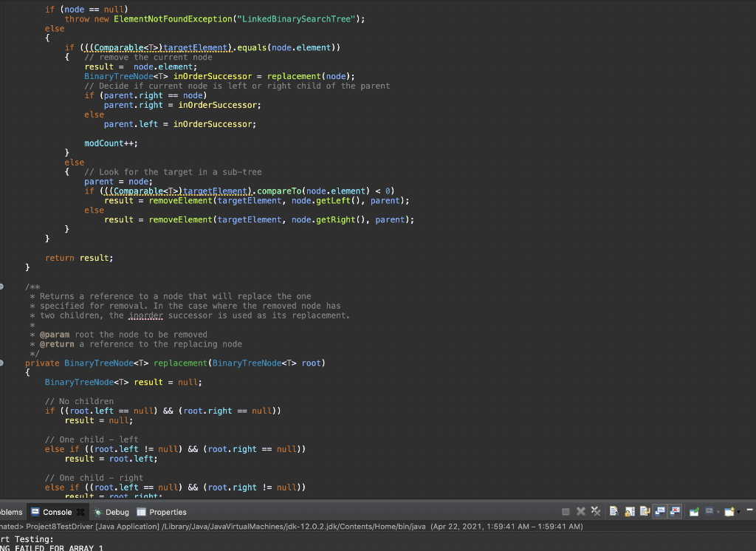This screenshot has height=551, width=756.
Task: Open the Open Console dropdown arrow
Action: 738,512
